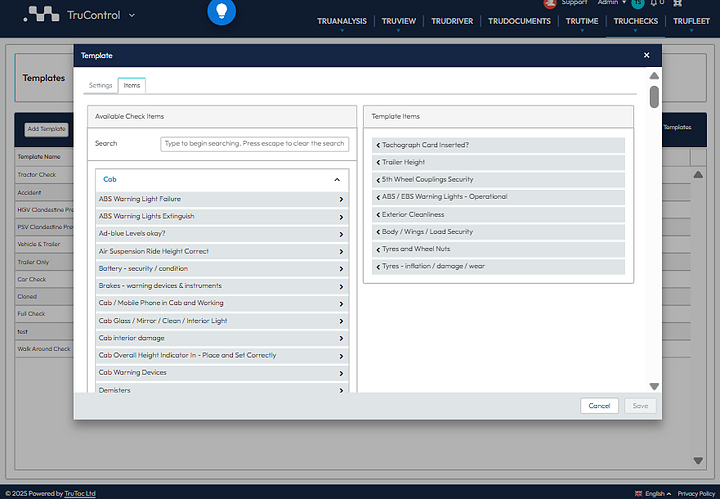Screen dimensions: 720x499
Task: Open the English language selector
Action: (x=653, y=493)
